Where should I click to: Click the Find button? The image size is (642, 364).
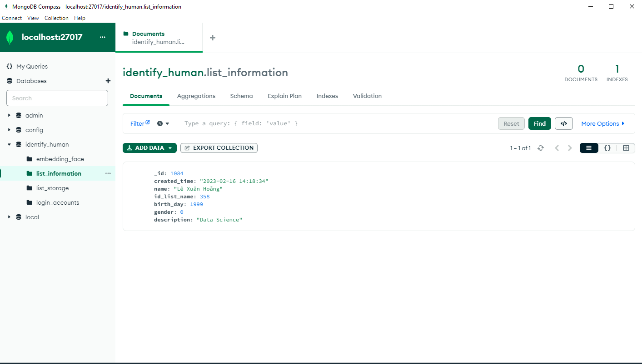click(539, 123)
